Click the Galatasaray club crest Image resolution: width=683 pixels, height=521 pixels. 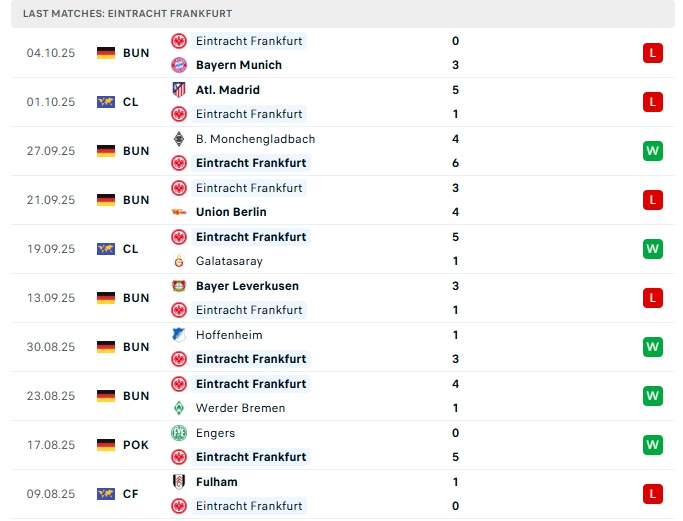179,261
